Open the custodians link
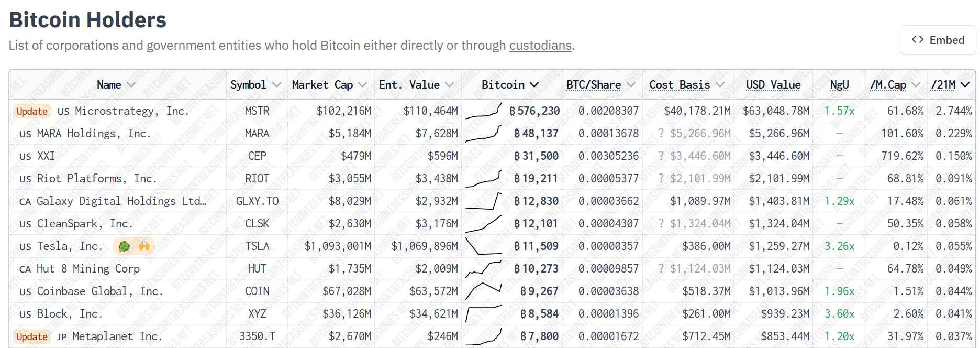The width and height of the screenshot is (980, 348). [x=540, y=46]
